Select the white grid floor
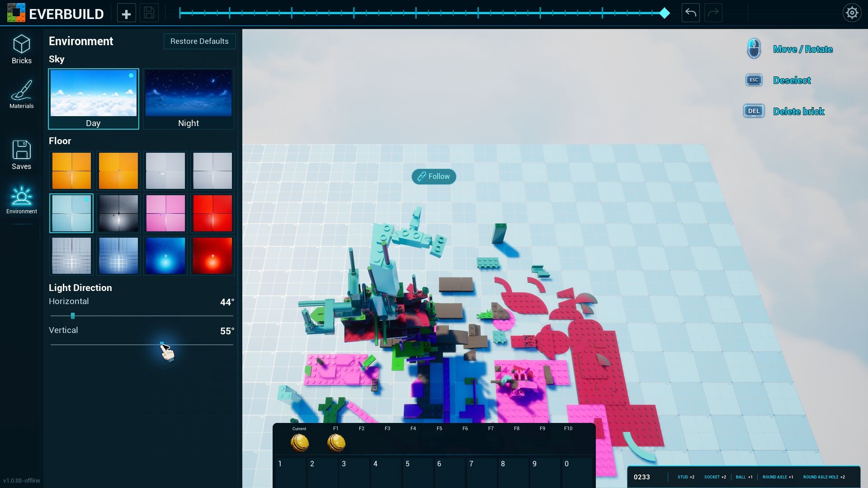Image resolution: width=868 pixels, height=488 pixels. coord(71,256)
